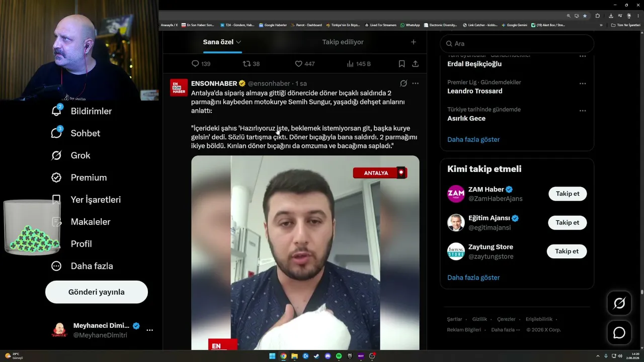Screen dimensions: 644x362
Task: Go to Yer İşaretleri in sidebar
Action: 86,200
